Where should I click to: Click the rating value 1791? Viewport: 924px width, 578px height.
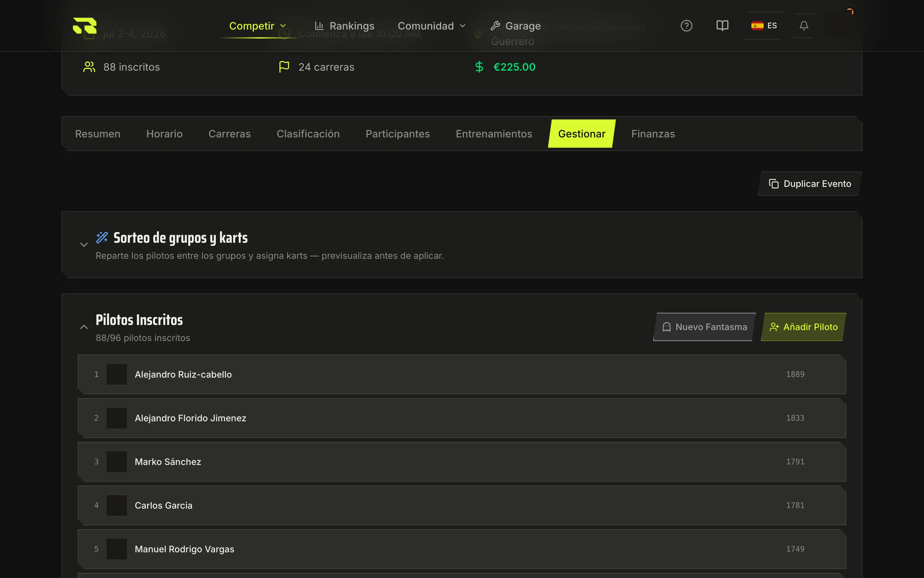coord(795,461)
